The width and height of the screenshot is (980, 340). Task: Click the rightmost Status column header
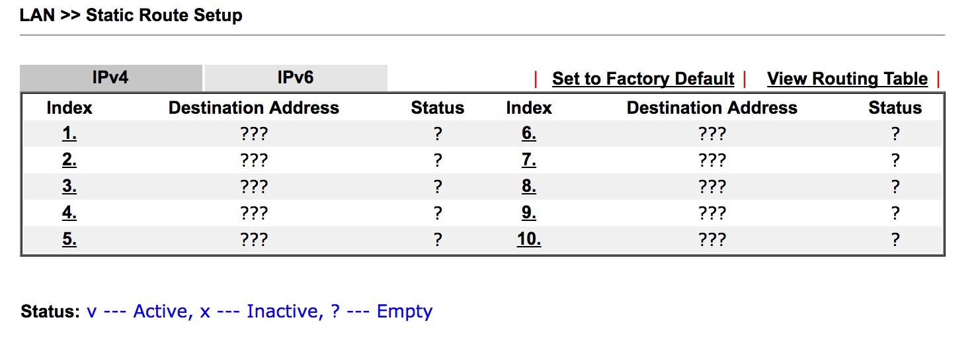(895, 108)
